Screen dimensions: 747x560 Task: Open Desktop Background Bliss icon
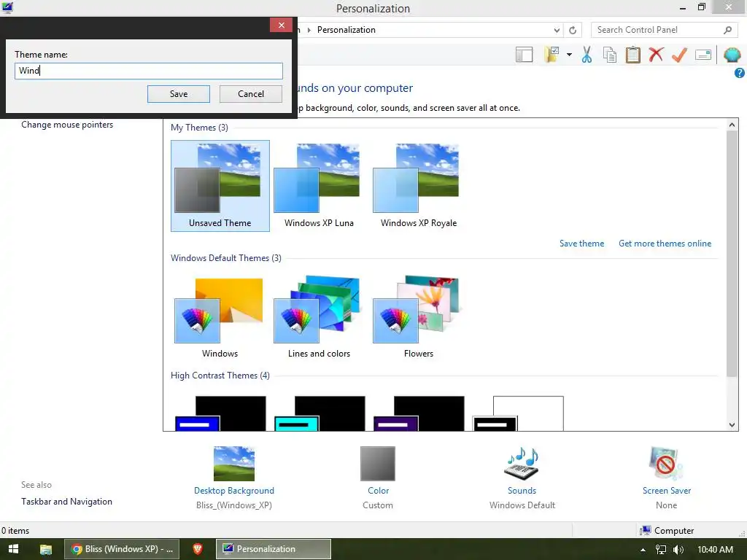tap(234, 463)
